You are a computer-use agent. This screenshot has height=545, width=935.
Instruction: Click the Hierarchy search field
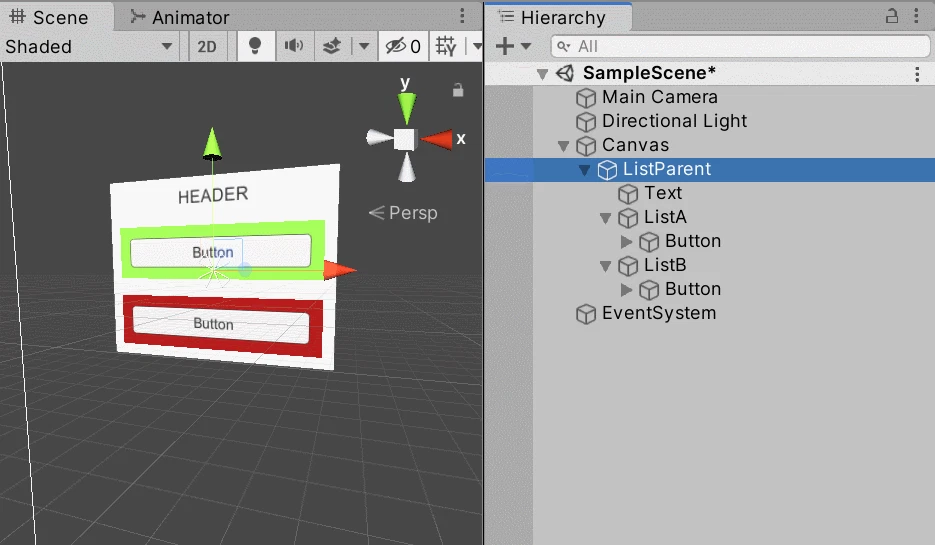pyautogui.click(x=740, y=46)
